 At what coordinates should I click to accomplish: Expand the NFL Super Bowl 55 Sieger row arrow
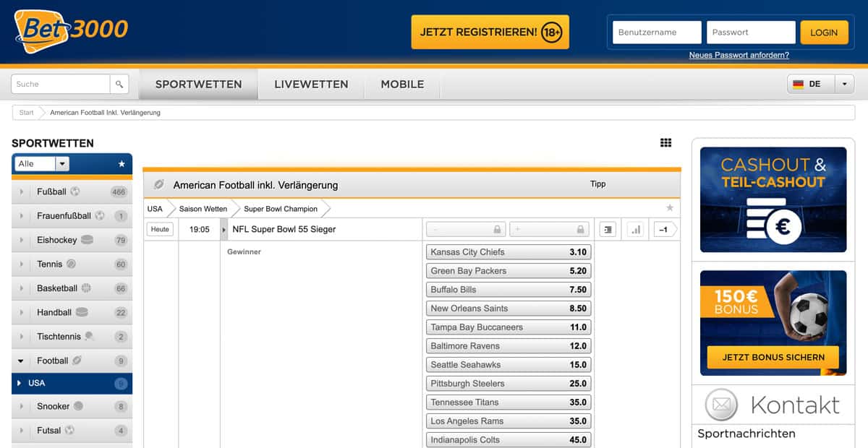[x=224, y=230]
